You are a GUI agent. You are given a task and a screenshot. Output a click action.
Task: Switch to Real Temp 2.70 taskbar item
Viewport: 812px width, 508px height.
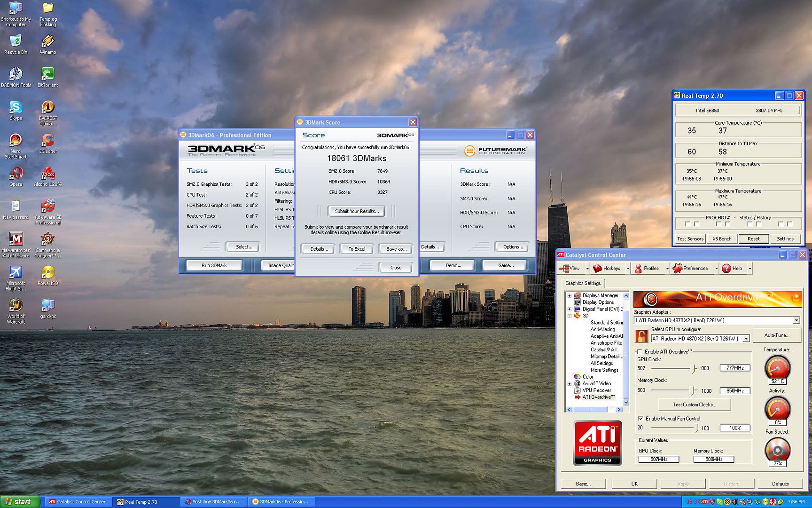click(x=147, y=502)
